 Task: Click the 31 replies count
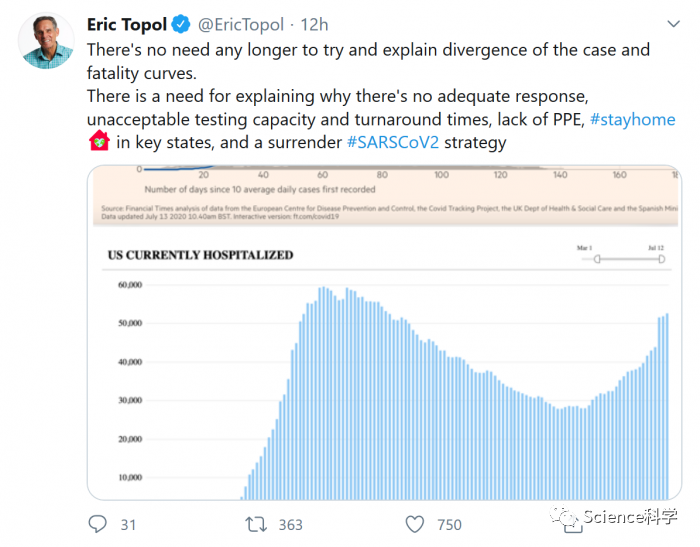coord(128,525)
